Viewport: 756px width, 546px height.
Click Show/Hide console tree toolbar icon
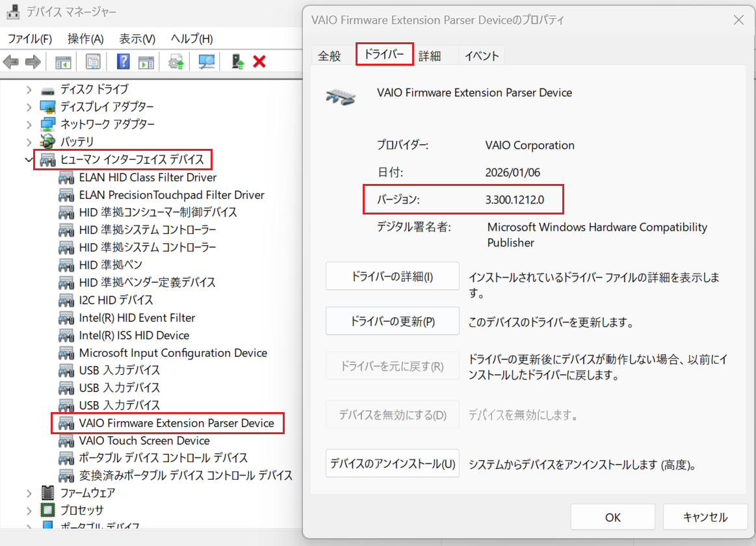pos(63,62)
